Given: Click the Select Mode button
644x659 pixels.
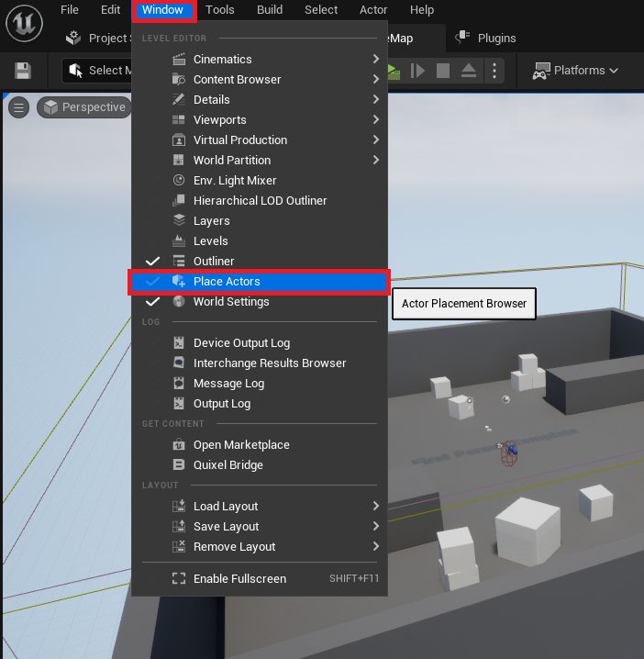Looking at the screenshot, I should [97, 70].
